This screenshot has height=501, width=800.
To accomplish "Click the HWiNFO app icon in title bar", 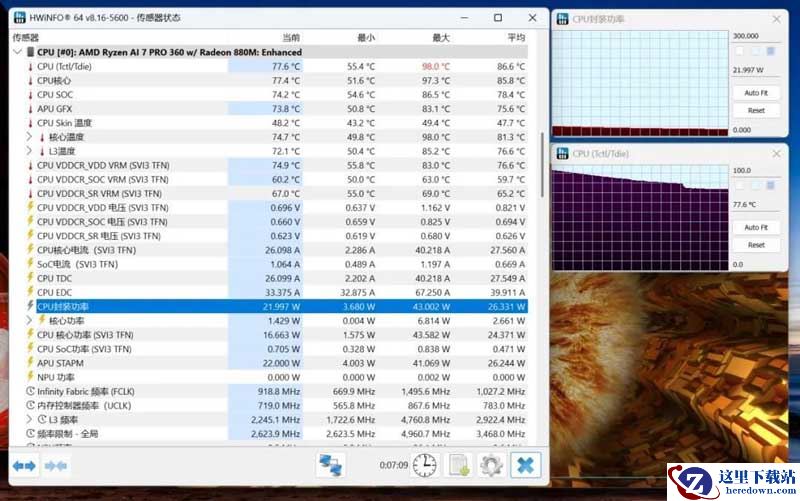I will click(x=19, y=17).
